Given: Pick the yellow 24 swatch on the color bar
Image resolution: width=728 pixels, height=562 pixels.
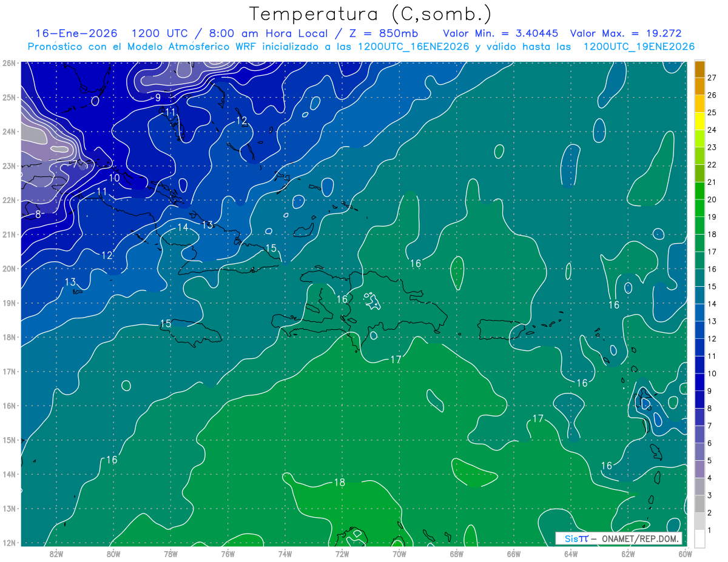Looking at the screenshot, I should (x=699, y=121).
